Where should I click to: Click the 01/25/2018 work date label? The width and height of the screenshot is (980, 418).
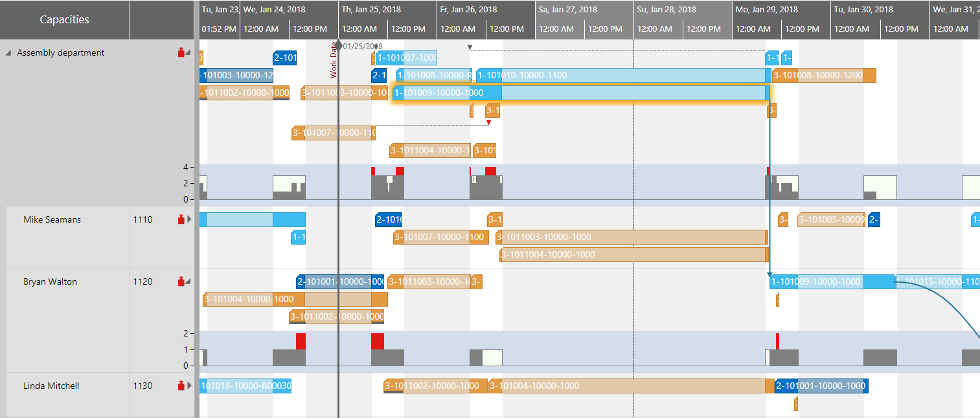tap(363, 47)
